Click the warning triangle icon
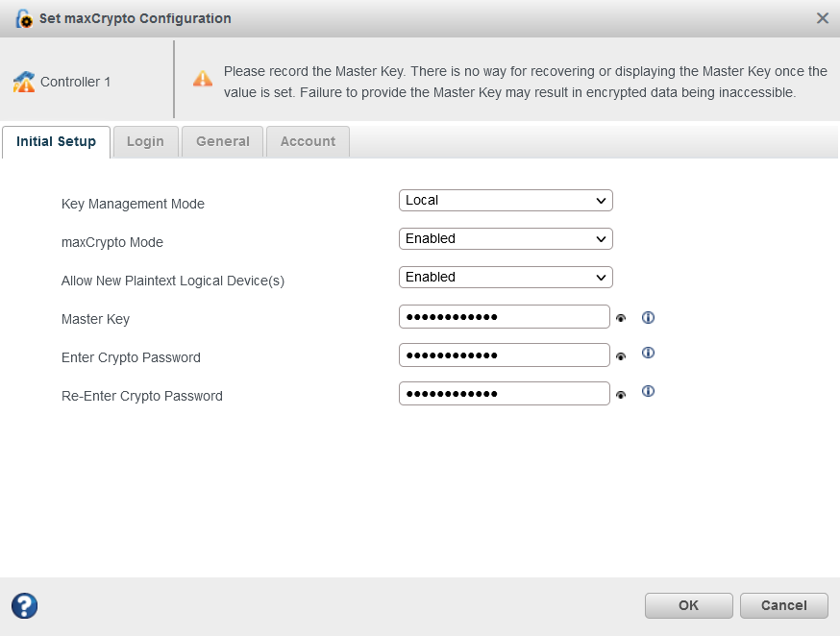 click(x=203, y=79)
